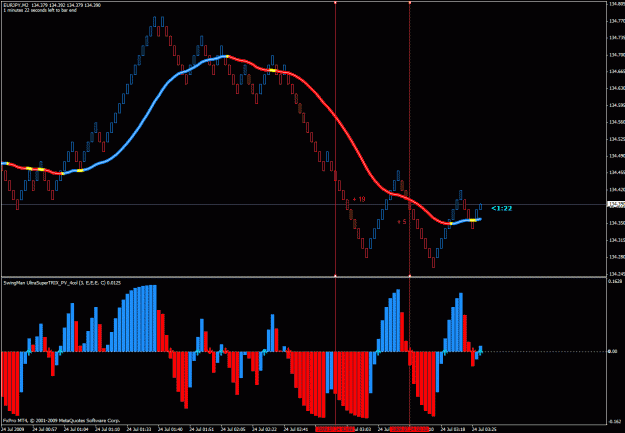Select the first red vertical line's date tag

[x=335, y=429]
